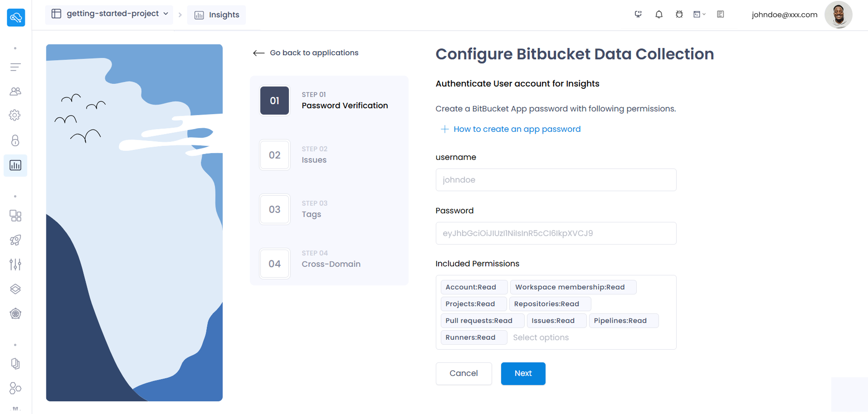Open the helm wheel sidebar icon

pos(15,313)
